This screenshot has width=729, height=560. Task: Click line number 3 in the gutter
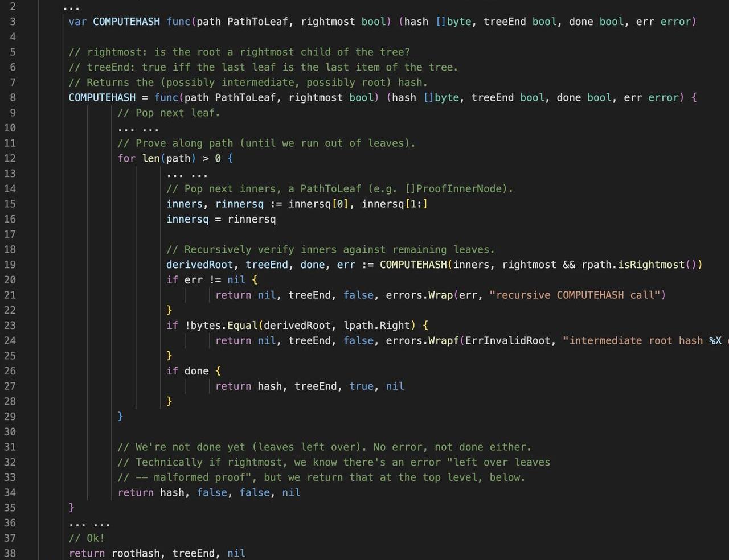(x=13, y=22)
